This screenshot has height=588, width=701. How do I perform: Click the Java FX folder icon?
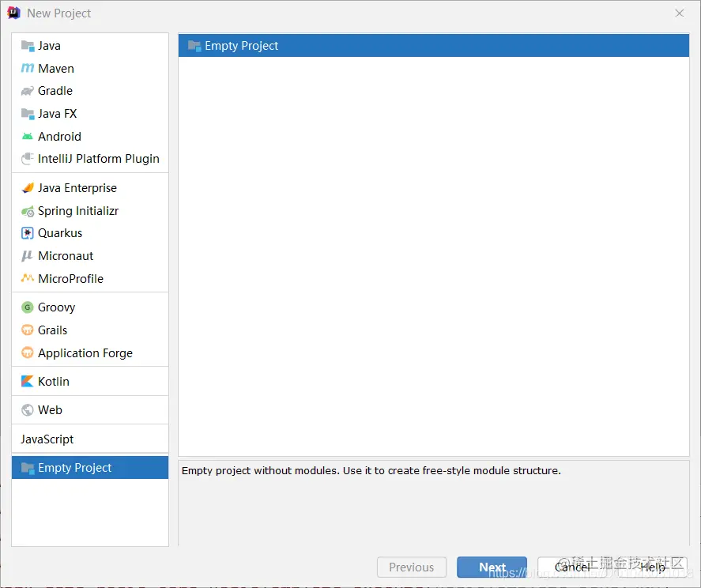(28, 114)
